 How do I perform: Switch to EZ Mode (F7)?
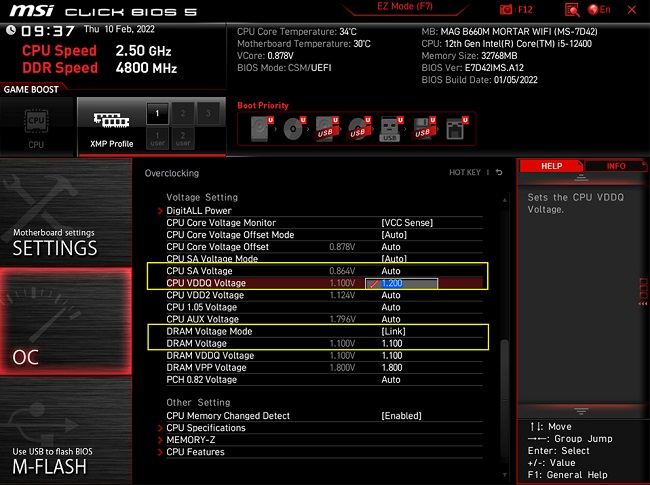pos(405,7)
